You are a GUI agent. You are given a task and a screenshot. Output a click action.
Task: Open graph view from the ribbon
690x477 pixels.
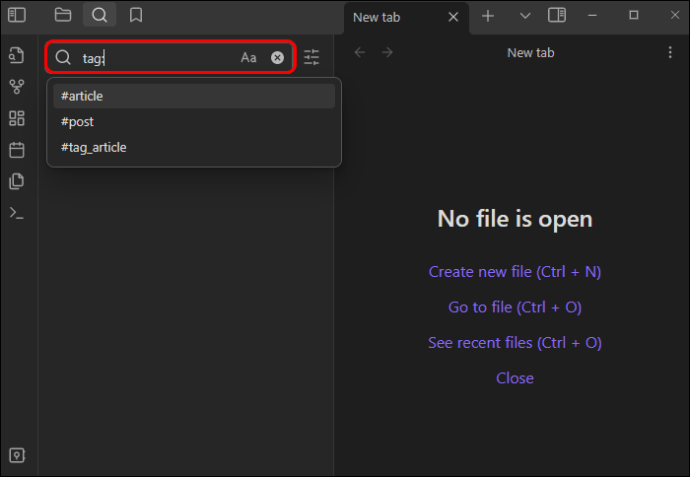[x=17, y=87]
